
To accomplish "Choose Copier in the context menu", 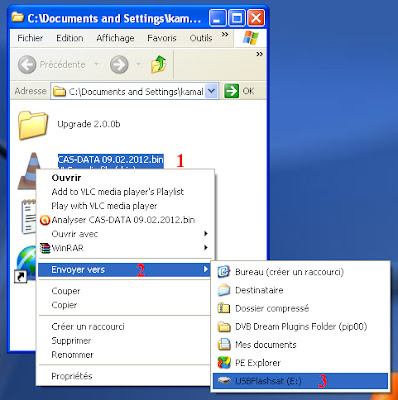I will (125, 305).
